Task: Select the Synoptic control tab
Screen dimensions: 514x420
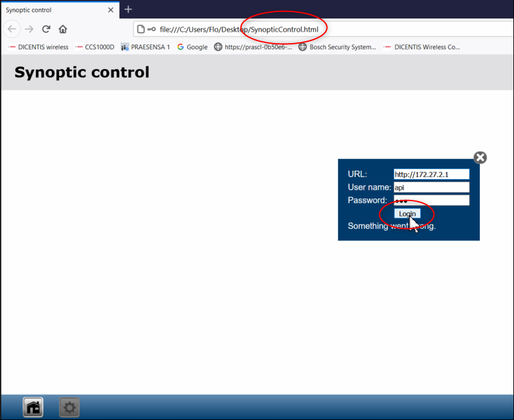Action: (x=51, y=10)
